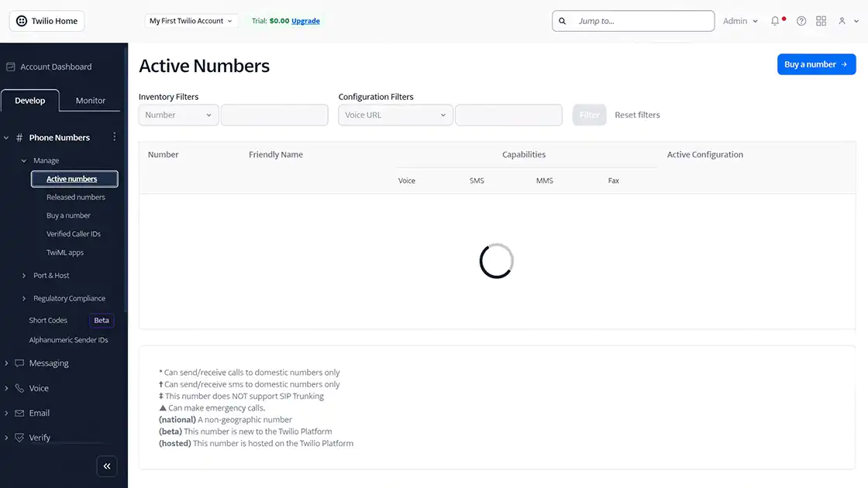Click the Fax capability subheader
This screenshot has height=488, width=868.
tap(613, 181)
